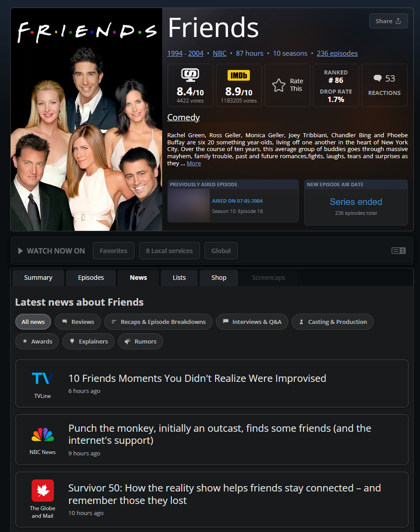Open the improvised Friends moments article

pyautogui.click(x=197, y=378)
